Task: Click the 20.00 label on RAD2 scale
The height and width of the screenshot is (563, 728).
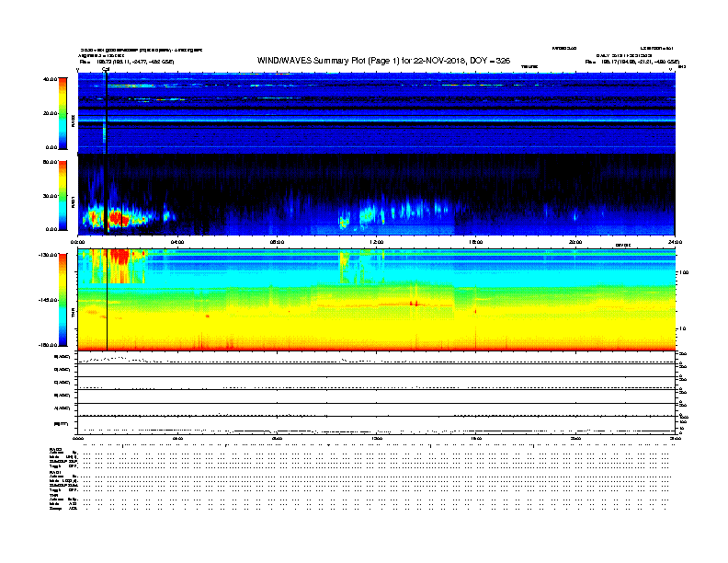Action: point(50,113)
